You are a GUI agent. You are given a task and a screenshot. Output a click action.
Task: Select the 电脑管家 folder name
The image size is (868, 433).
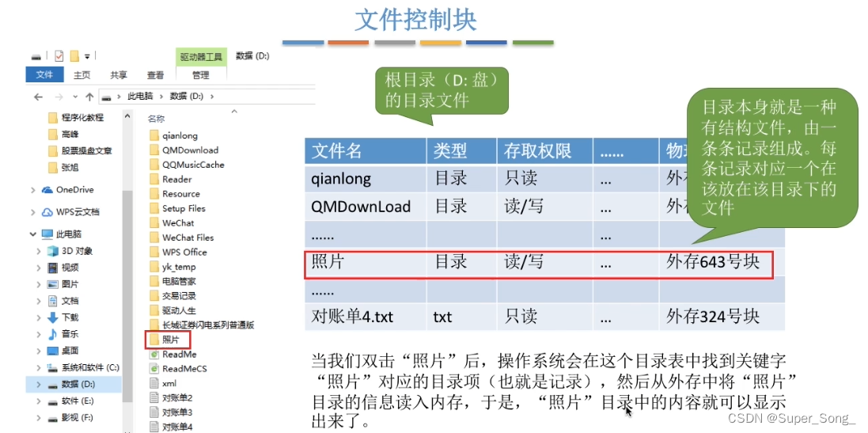click(x=179, y=281)
